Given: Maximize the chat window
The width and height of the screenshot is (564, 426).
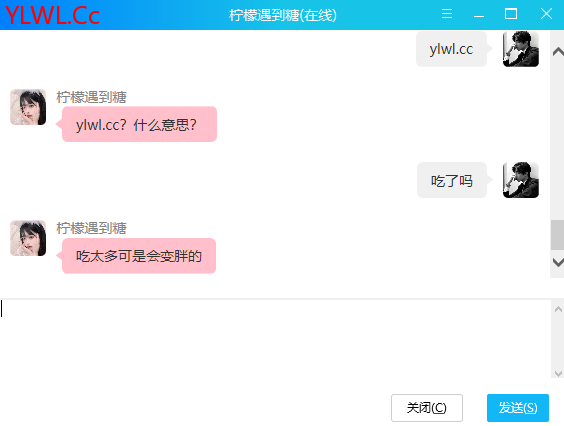Looking at the screenshot, I should pos(511,14).
